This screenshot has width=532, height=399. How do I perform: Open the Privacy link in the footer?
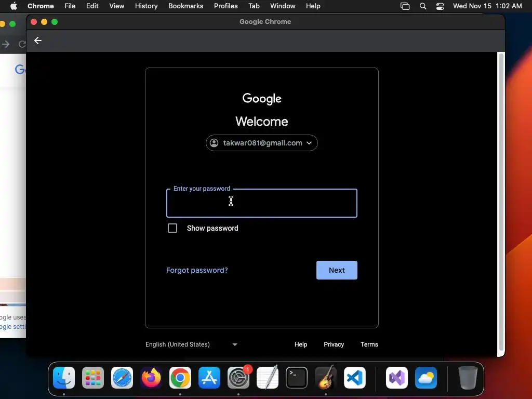[334, 344]
